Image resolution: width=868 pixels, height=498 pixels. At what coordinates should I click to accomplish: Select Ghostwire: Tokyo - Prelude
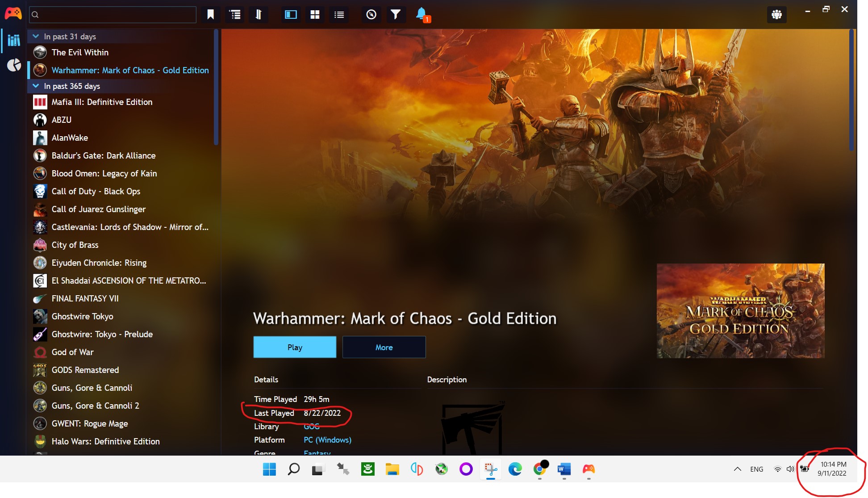[121, 334]
